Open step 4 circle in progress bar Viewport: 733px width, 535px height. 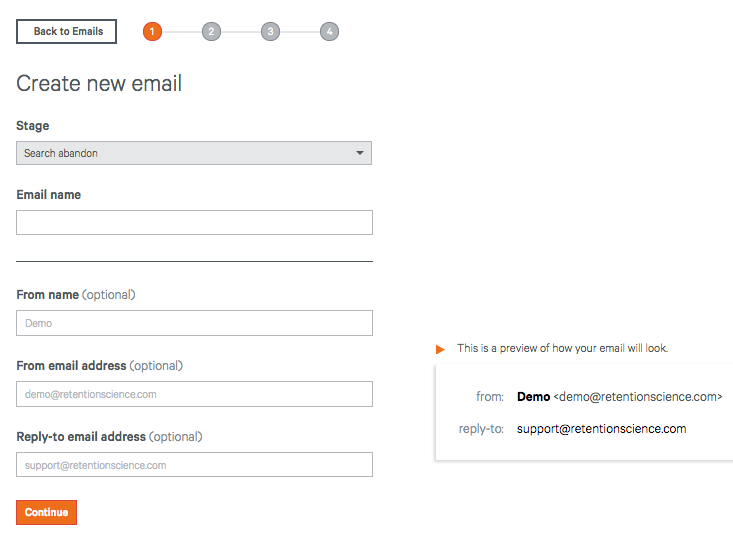[x=329, y=31]
